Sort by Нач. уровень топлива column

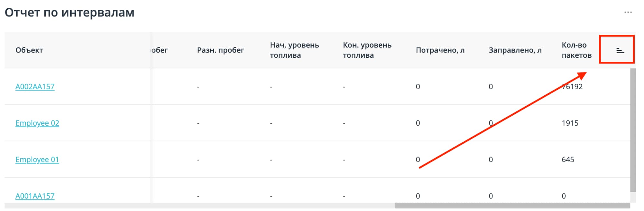click(x=294, y=50)
